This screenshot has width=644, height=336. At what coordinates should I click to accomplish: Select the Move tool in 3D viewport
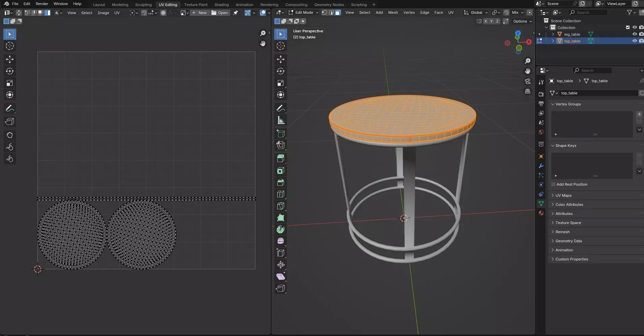pos(281,59)
